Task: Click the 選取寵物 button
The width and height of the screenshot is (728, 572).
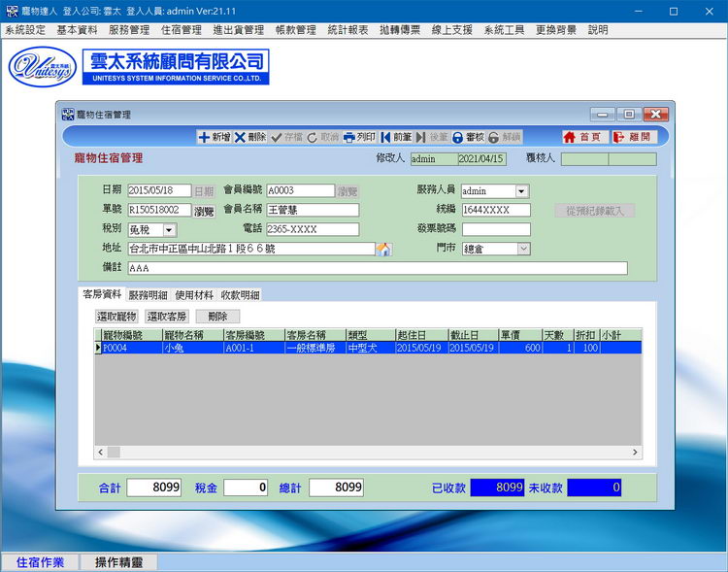Action: pos(116,317)
